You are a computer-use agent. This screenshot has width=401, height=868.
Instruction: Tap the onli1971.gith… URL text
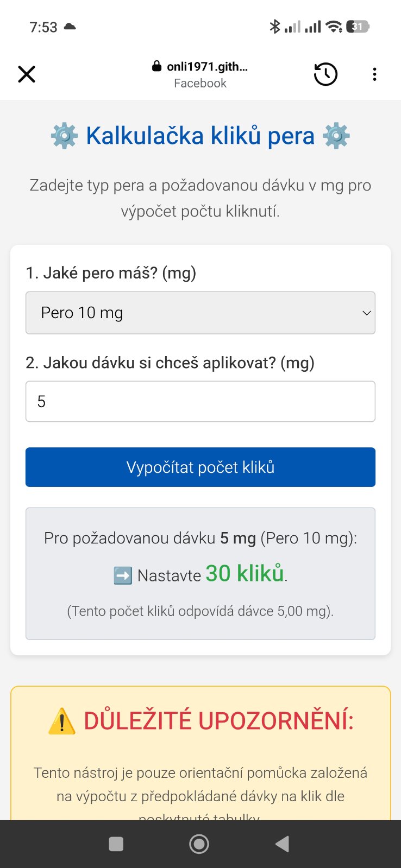pos(207,67)
